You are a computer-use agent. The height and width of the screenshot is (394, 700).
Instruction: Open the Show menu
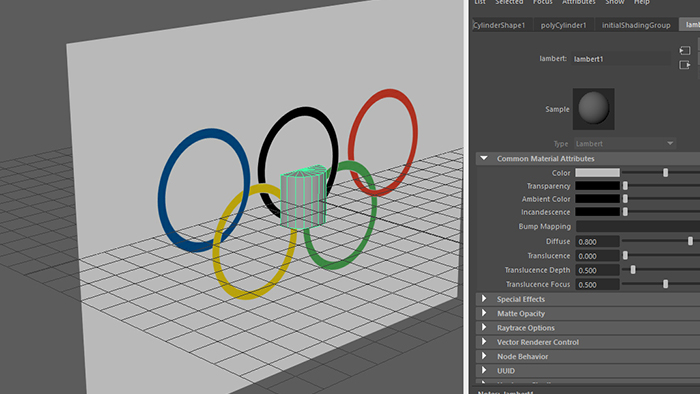[615, 2]
